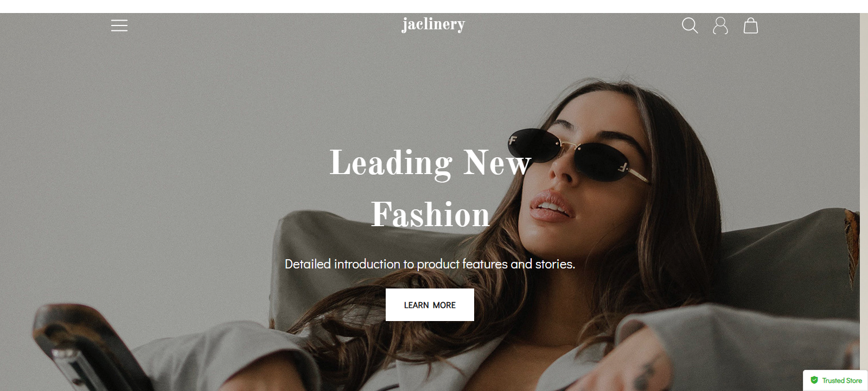Click the page vertical scrollbar track
The image size is (868, 391).
pyautogui.click(x=864, y=202)
